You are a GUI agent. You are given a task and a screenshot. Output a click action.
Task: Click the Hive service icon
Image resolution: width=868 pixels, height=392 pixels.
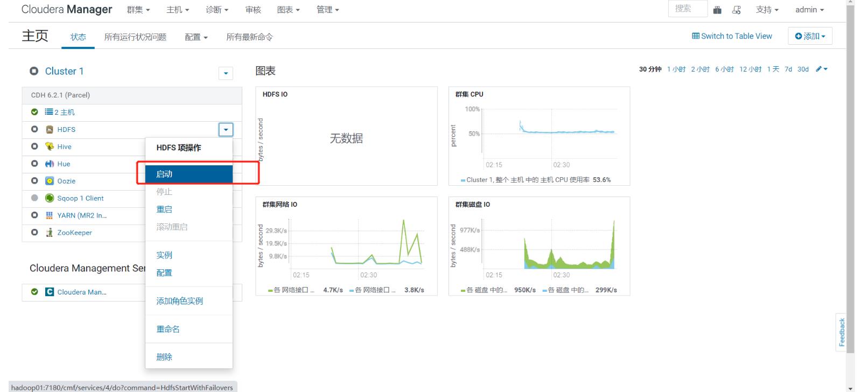tap(50, 146)
